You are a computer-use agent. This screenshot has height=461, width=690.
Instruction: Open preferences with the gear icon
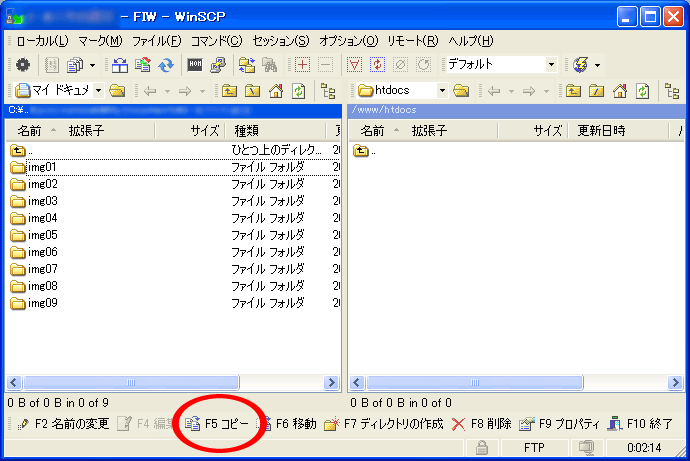(22, 65)
